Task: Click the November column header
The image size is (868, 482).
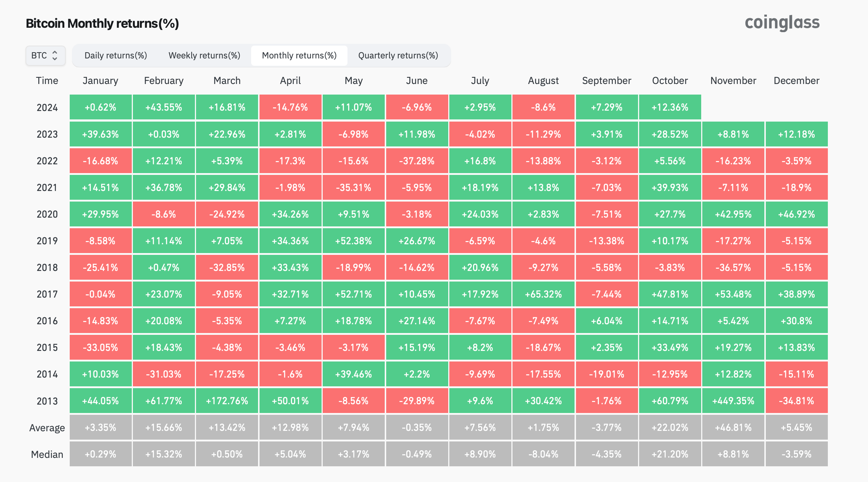Action: pyautogui.click(x=733, y=81)
